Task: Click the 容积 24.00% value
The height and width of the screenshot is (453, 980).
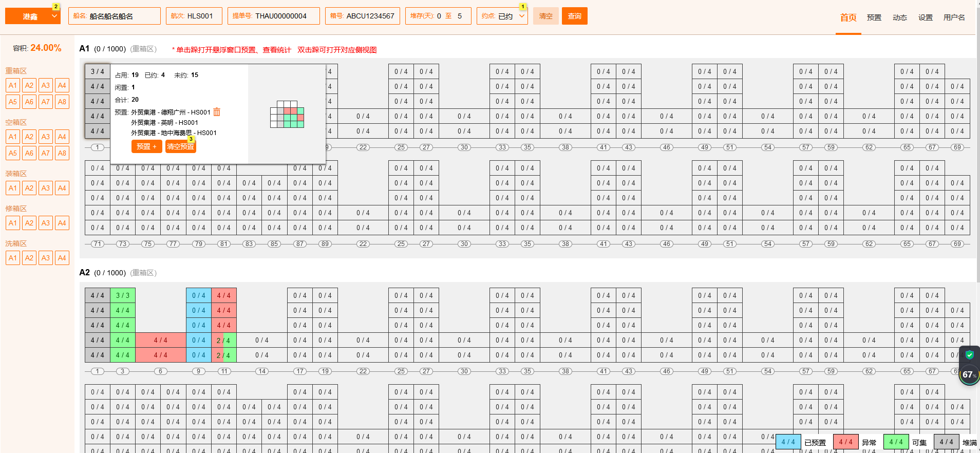Action: click(46, 48)
